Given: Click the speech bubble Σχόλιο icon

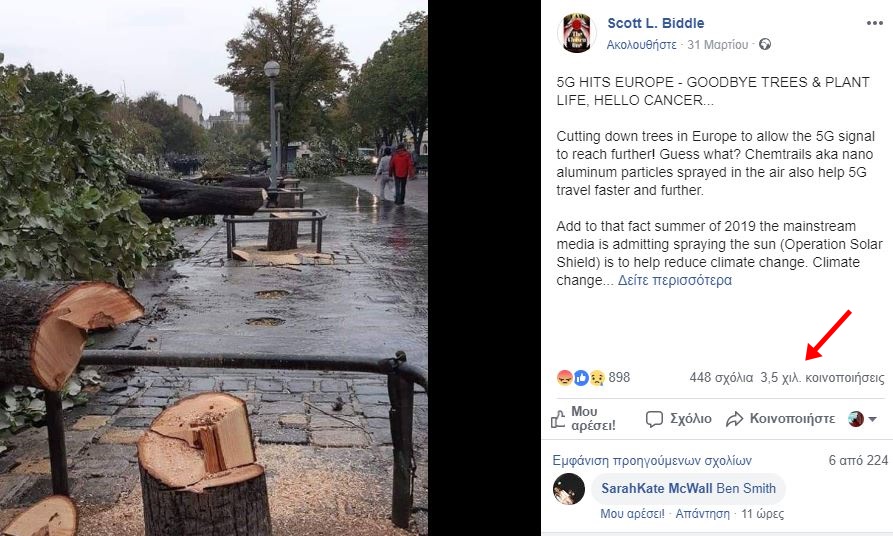Looking at the screenshot, I should (654, 419).
